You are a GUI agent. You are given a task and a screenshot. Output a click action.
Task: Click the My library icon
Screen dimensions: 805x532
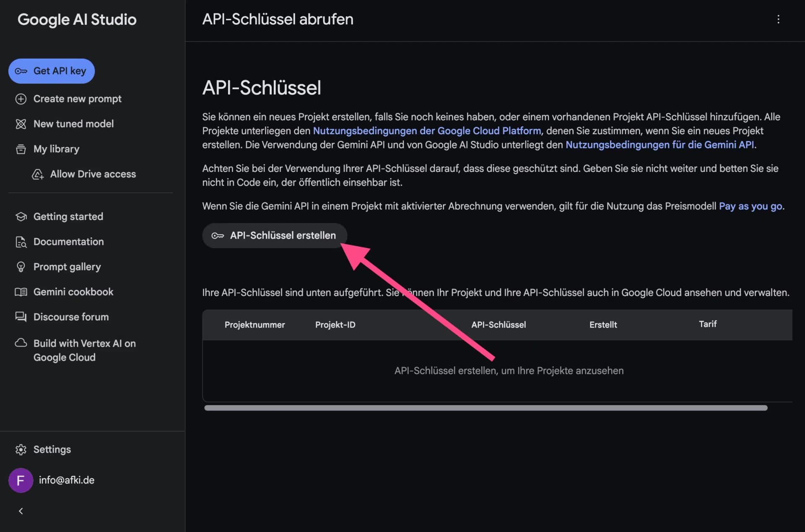click(x=21, y=149)
